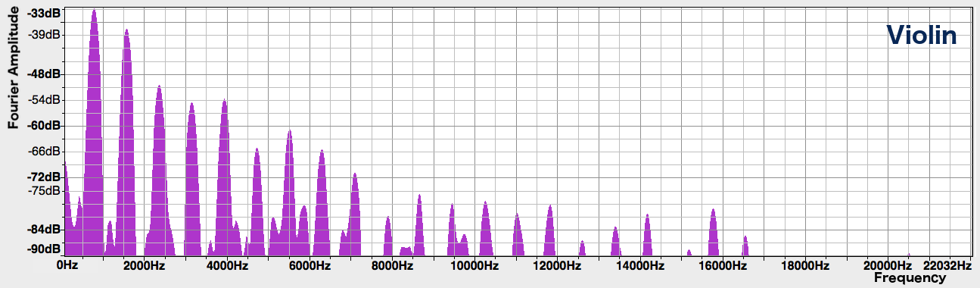Click the Frequency axis title
This screenshot has height=288, width=980.
tap(910, 278)
